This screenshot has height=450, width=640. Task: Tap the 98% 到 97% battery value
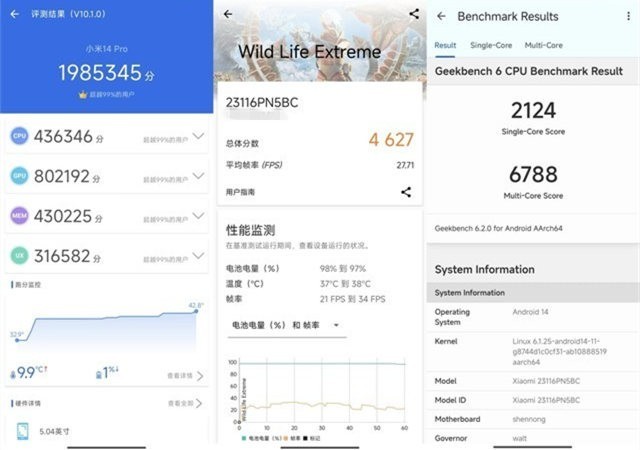pyautogui.click(x=343, y=268)
